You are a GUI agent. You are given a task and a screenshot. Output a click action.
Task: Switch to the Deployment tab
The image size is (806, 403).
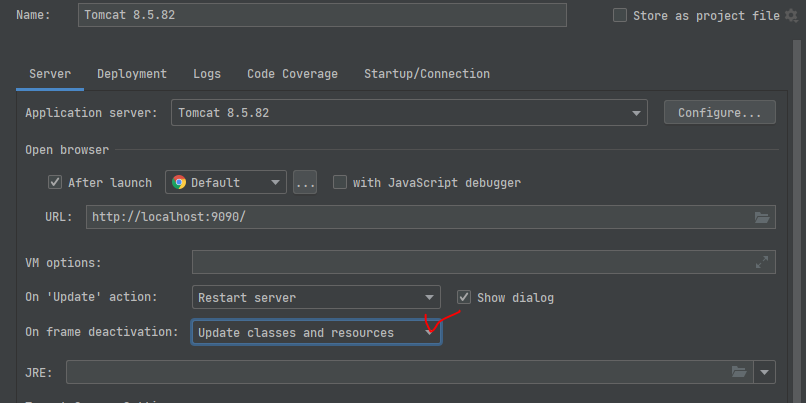(132, 74)
